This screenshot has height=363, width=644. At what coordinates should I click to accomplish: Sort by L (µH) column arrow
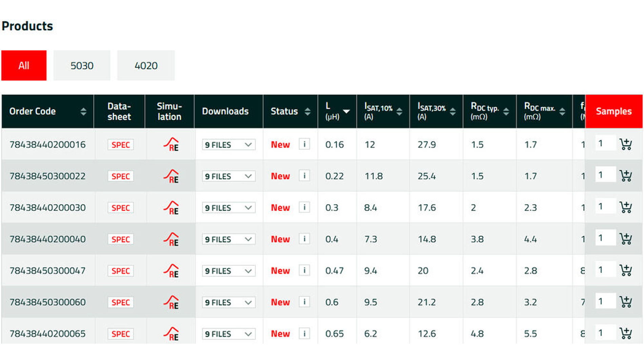[346, 111]
